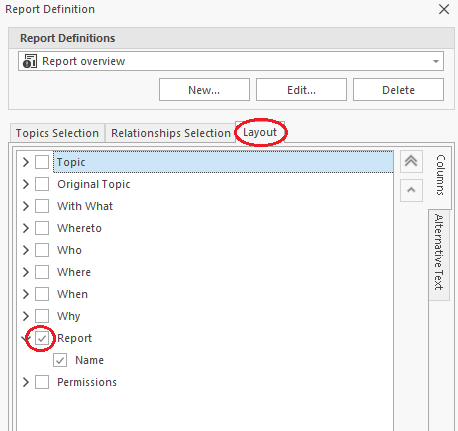Check the Permissions checkbox
458x431 pixels.
[42, 382]
